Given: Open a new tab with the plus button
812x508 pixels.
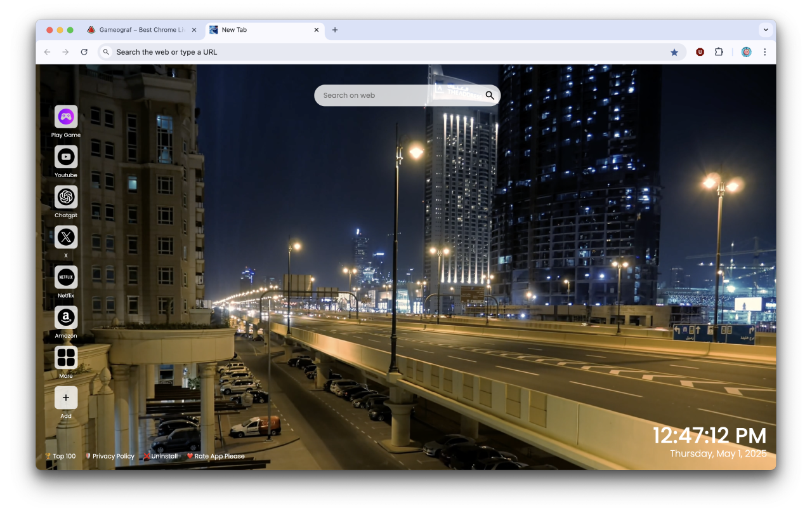Looking at the screenshot, I should point(335,29).
